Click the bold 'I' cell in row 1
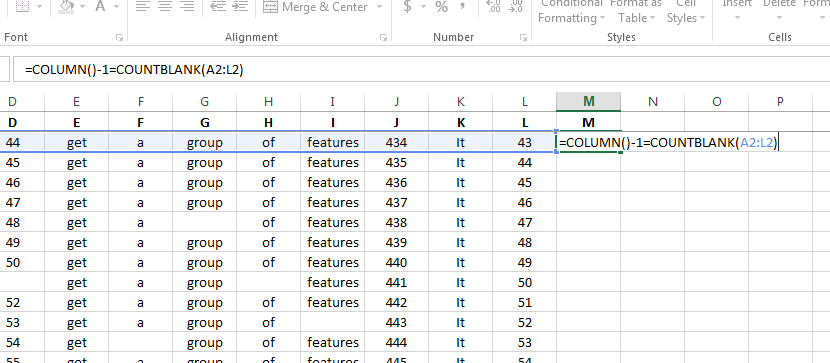This screenshot has width=830, height=363. coord(332,122)
